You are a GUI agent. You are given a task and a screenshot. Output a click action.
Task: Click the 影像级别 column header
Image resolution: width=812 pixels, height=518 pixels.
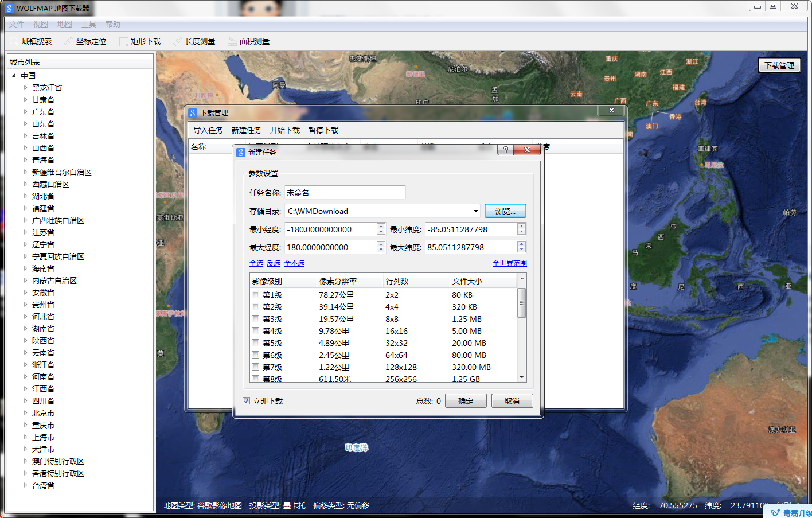click(283, 281)
